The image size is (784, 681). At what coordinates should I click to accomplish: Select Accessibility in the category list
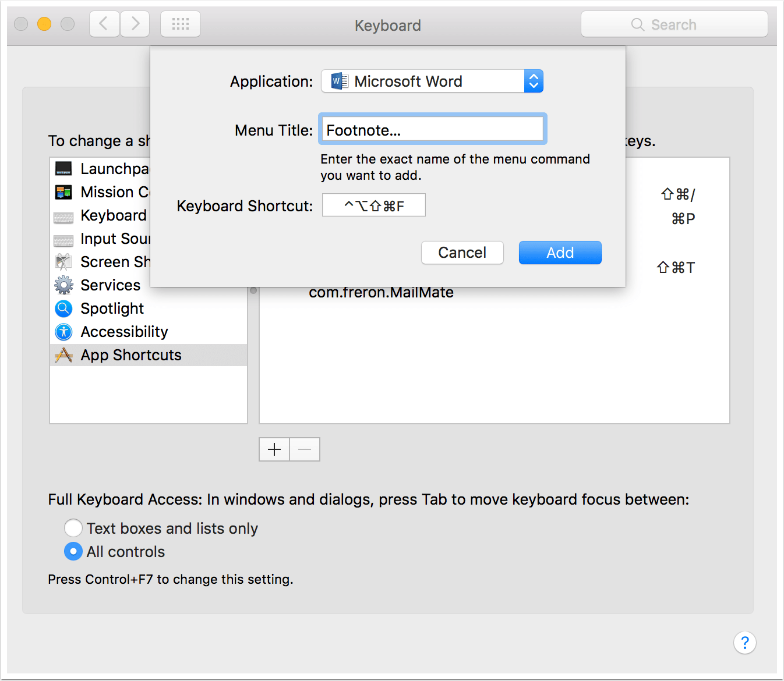149,332
